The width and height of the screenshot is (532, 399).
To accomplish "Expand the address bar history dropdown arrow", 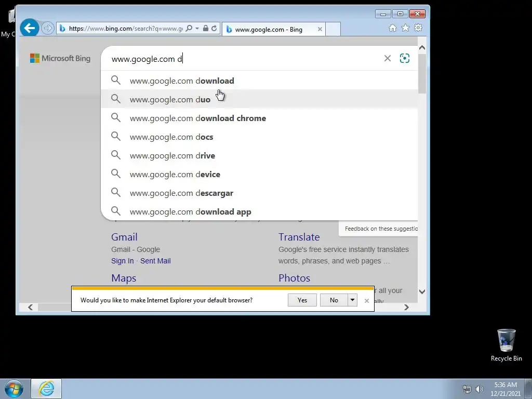I will [197, 29].
